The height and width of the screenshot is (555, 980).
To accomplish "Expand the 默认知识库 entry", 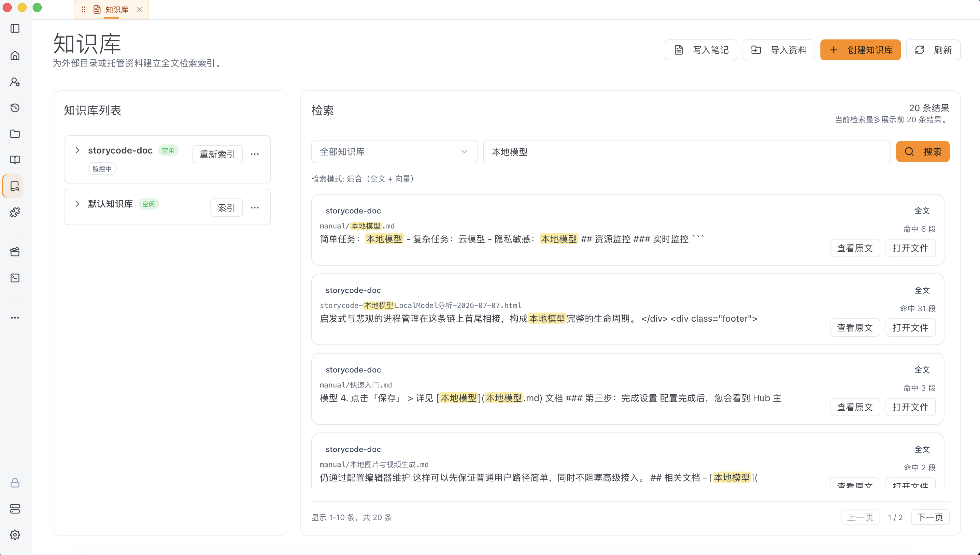I will pos(77,204).
